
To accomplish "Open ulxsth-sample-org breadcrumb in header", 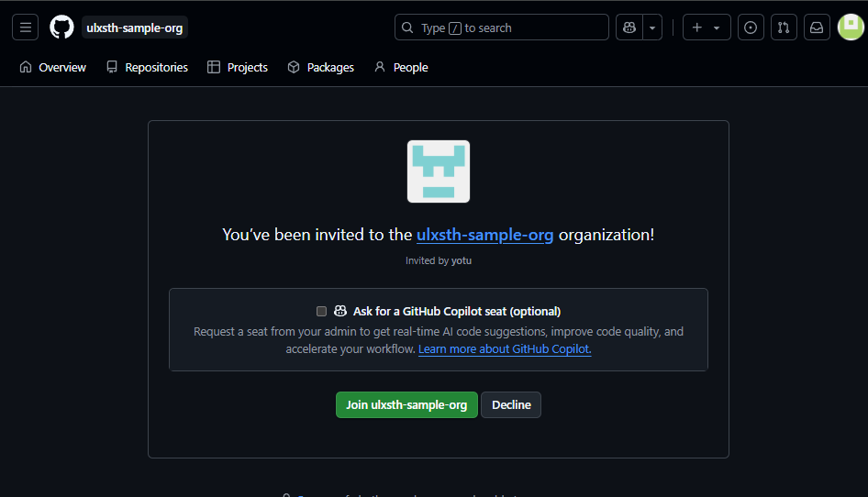I will (x=135, y=28).
